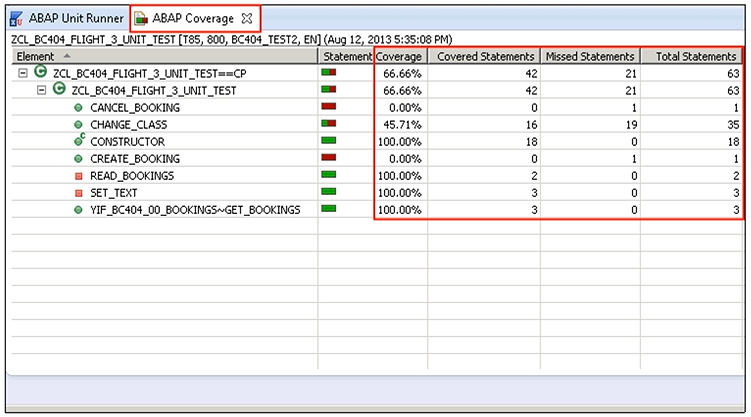Click red private method icon beside READ_BOOKINGS
This screenshot has width=751, height=417.
coord(78,176)
